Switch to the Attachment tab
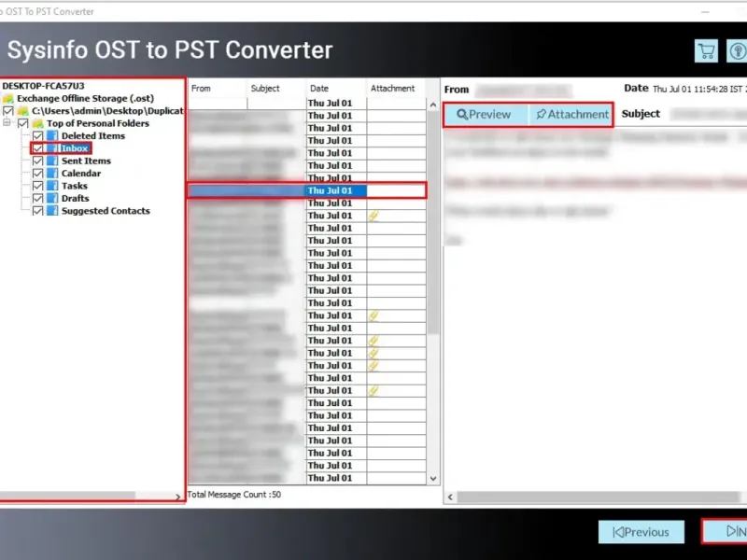 click(571, 114)
